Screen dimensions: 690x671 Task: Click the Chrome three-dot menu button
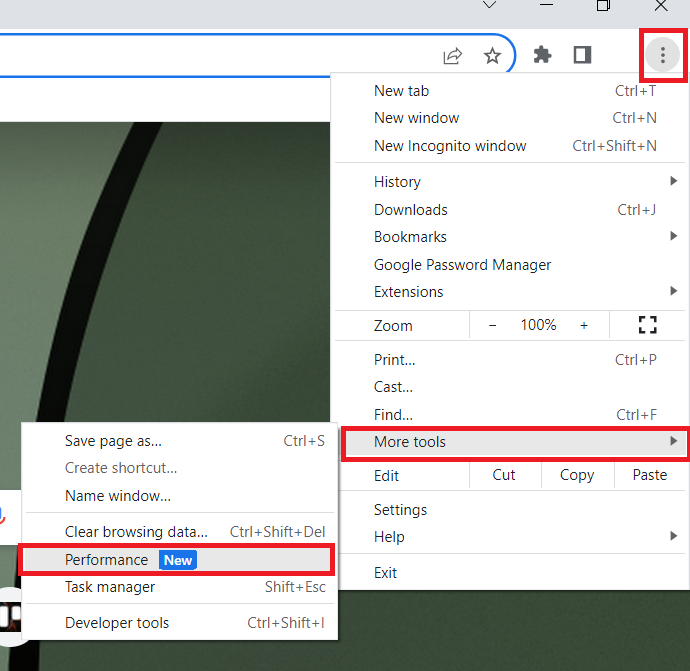(662, 55)
